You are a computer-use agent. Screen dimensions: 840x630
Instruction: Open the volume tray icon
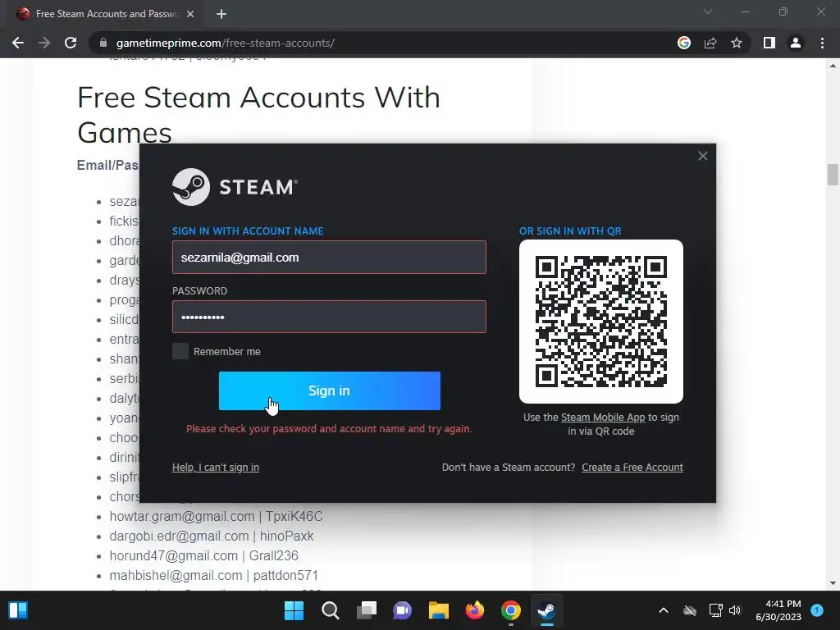[735, 610]
